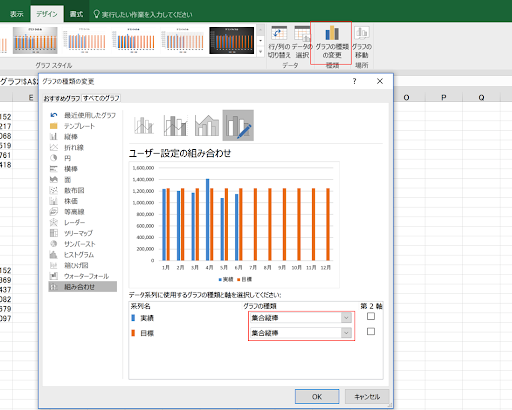
Task: Select the dark chart style thumbnail
Action: [x=232, y=40]
